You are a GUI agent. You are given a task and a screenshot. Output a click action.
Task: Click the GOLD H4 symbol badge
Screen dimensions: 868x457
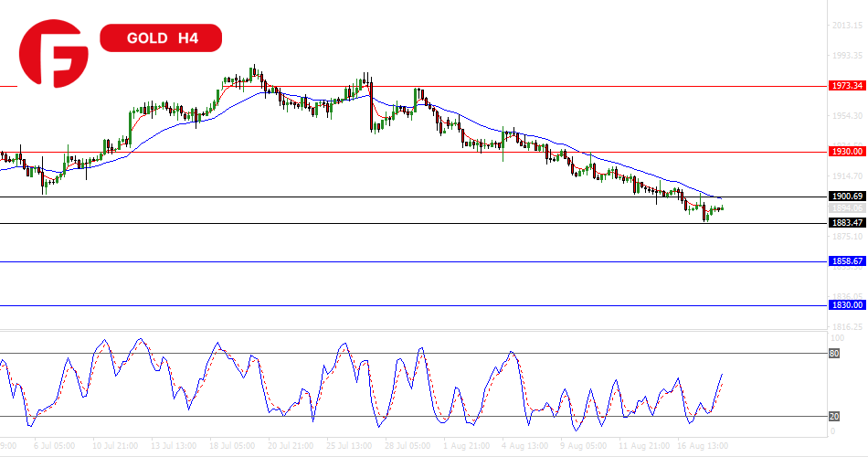pos(160,38)
